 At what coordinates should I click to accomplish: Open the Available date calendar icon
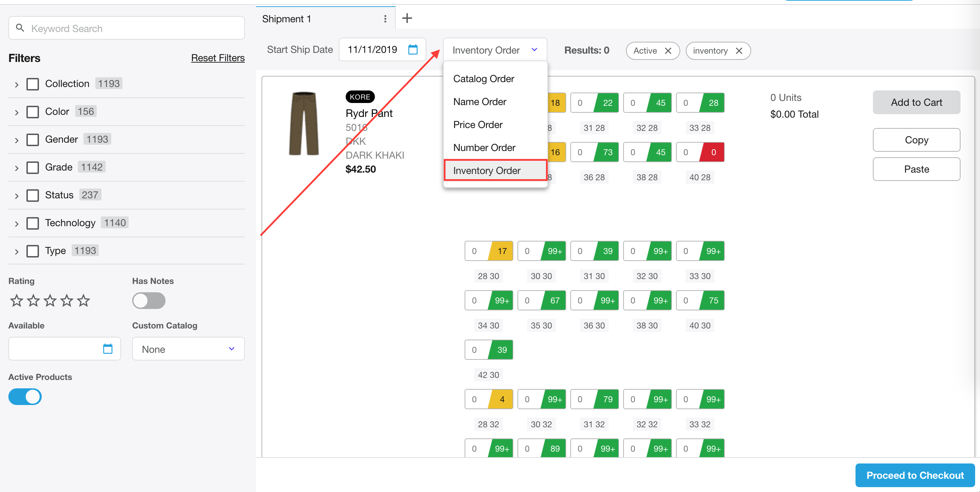point(108,349)
